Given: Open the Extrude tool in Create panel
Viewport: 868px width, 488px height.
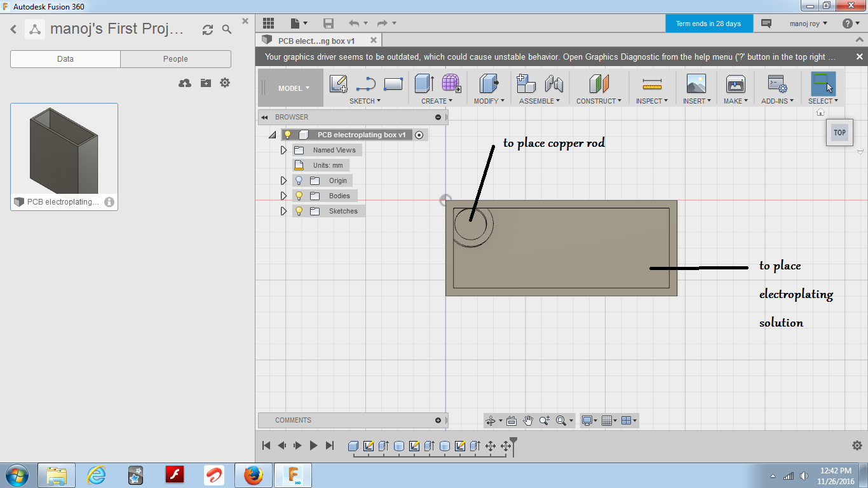Looking at the screenshot, I should pyautogui.click(x=423, y=83).
